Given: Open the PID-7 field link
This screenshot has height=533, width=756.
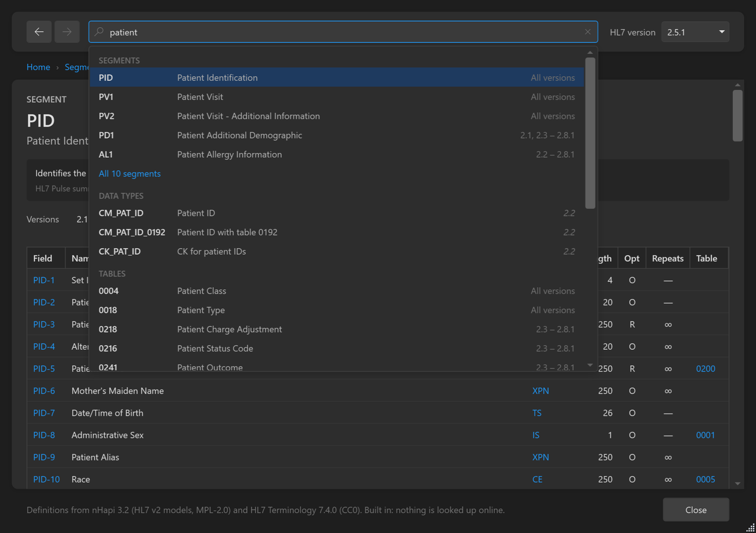Looking at the screenshot, I should click(x=44, y=413).
